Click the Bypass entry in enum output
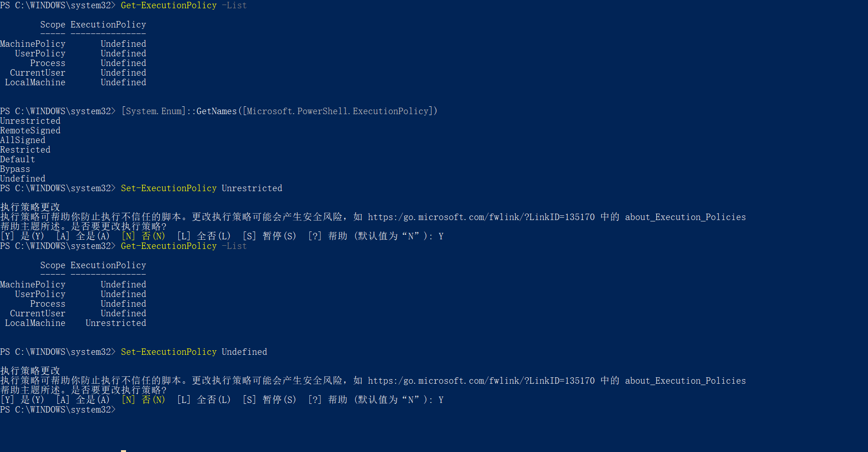Screen dimensions: 868x452 pos(15,169)
